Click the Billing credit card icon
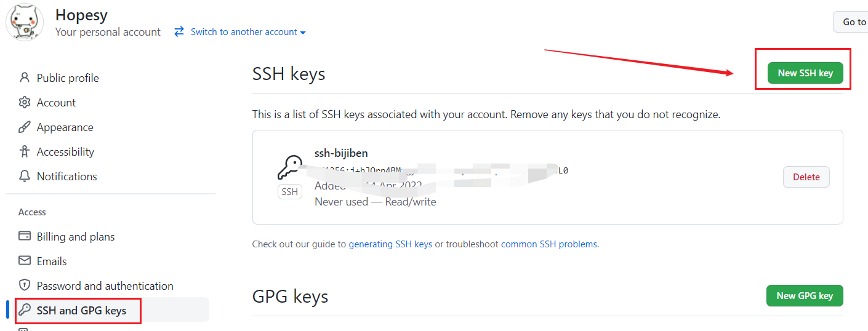This screenshot has height=331, width=868. coord(25,236)
